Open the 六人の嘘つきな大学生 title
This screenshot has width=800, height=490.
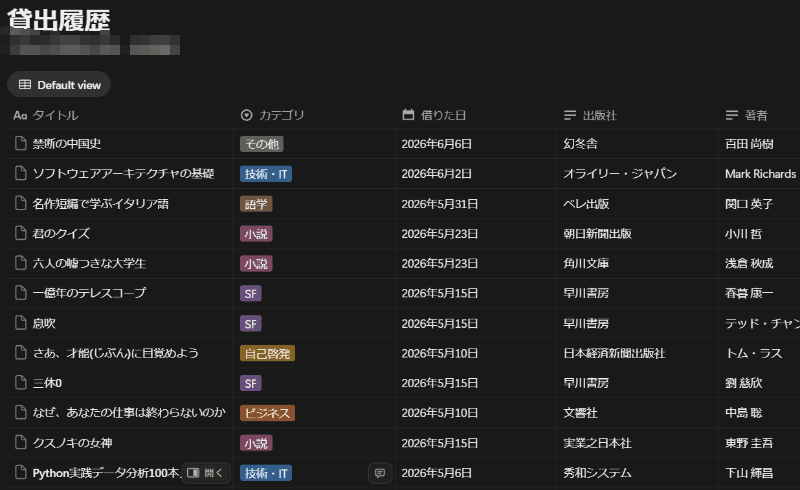(89, 263)
